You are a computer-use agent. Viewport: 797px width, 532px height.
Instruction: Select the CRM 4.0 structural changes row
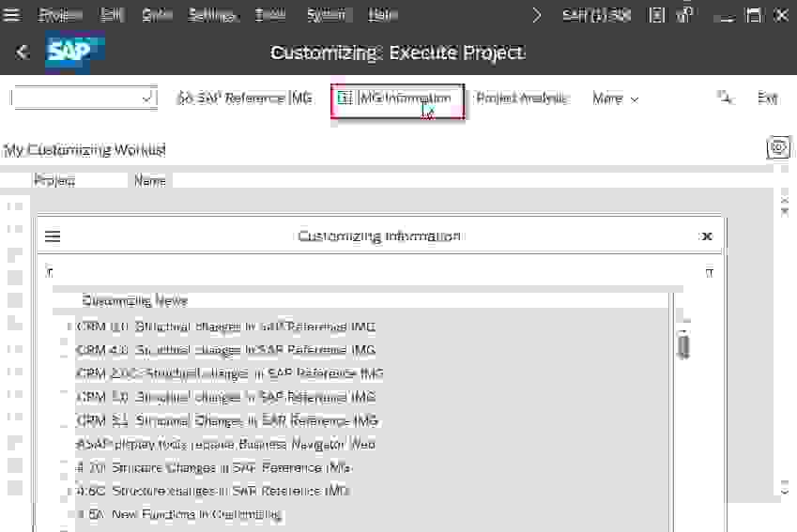click(x=225, y=350)
